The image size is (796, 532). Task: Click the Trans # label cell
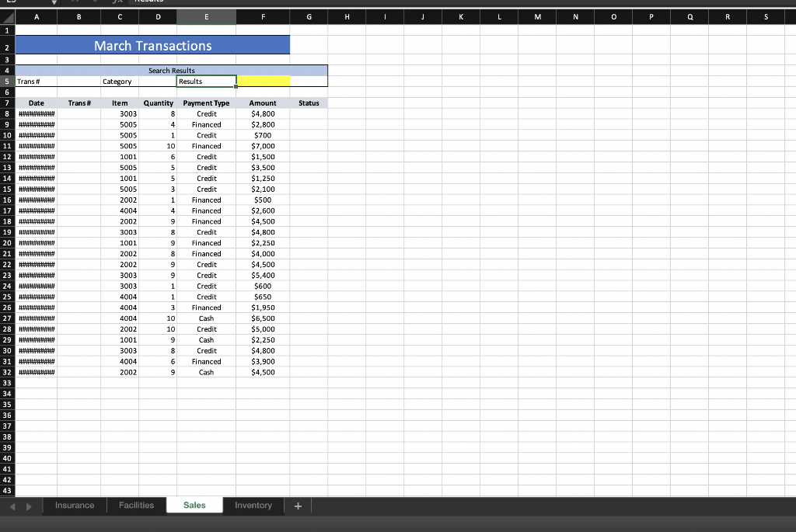pos(37,81)
